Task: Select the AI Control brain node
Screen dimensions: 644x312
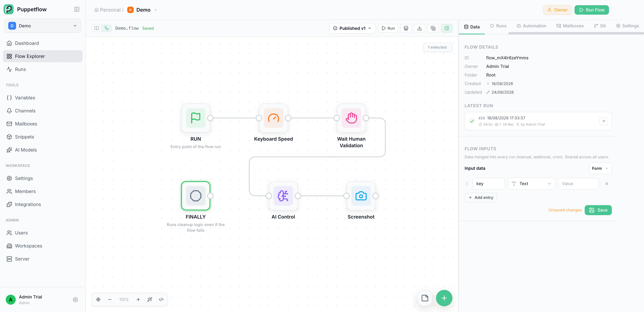Action: coord(283,196)
